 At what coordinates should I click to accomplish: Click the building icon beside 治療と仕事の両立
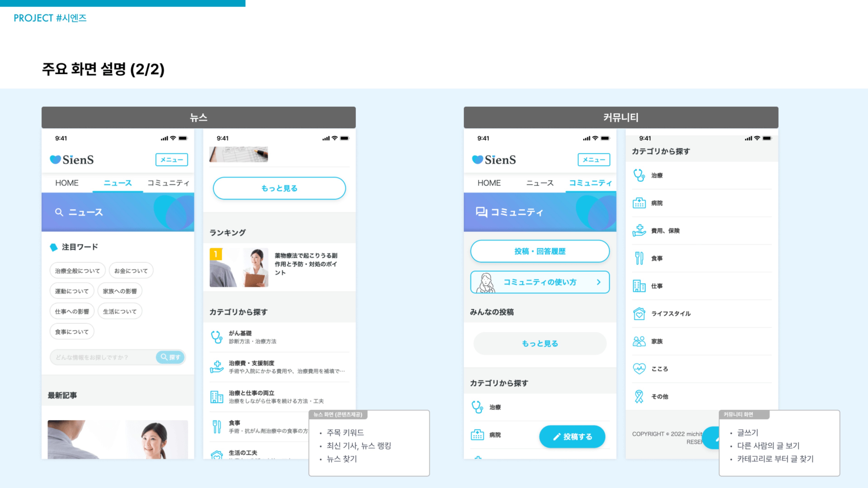tap(217, 397)
